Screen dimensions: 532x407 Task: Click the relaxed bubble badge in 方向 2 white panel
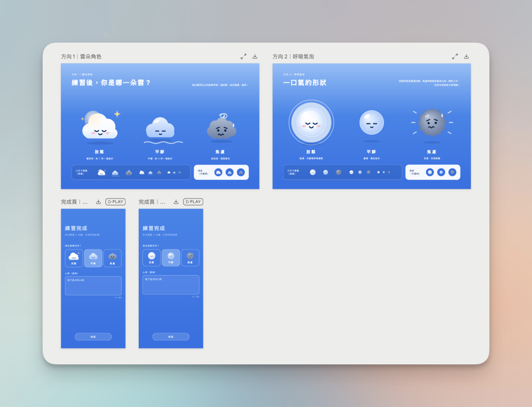(x=430, y=173)
